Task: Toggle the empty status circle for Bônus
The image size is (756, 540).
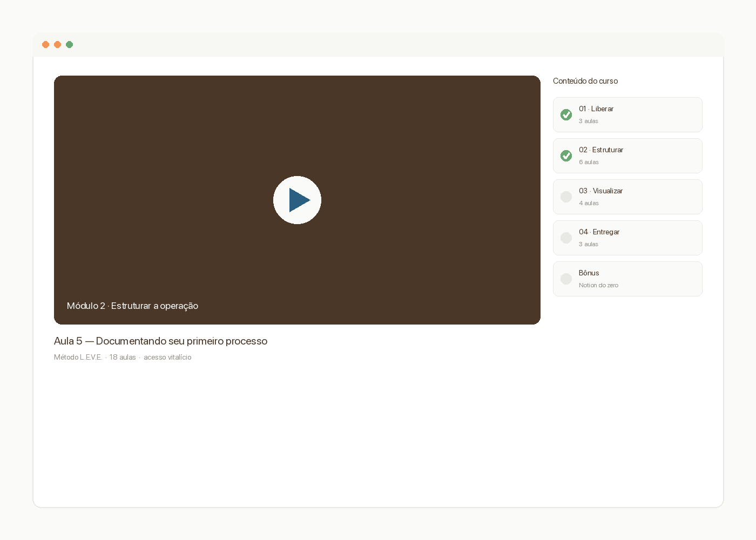Action: pyautogui.click(x=566, y=279)
